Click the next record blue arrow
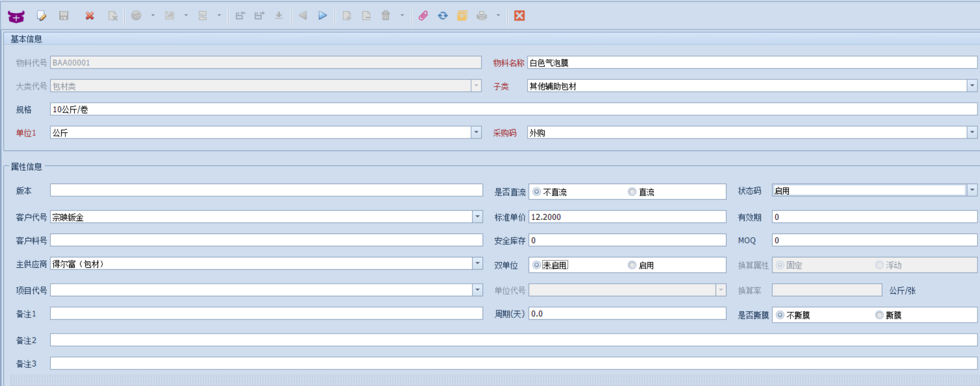Screen dimensions: 980x386 [323, 16]
